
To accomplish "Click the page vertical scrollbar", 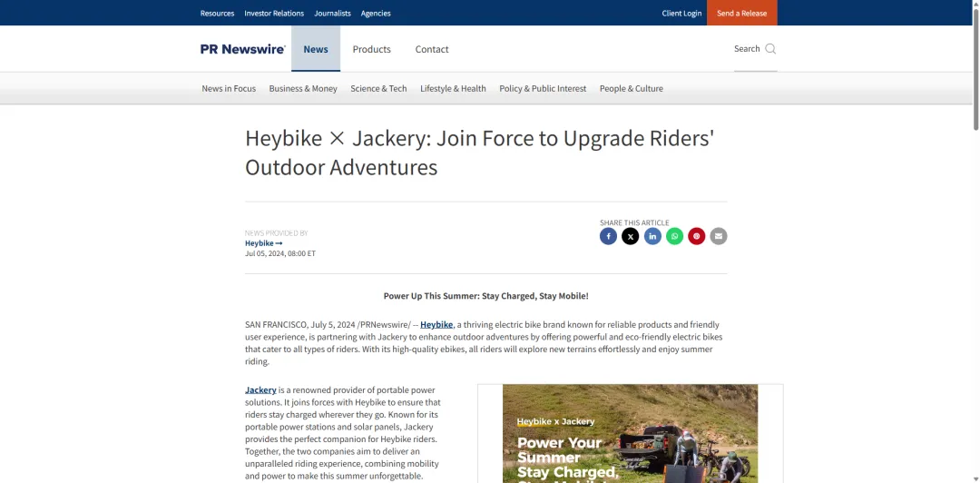I will (975, 241).
